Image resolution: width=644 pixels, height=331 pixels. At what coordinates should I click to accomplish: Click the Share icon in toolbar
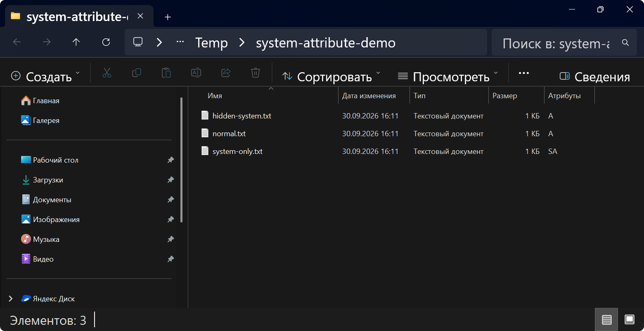(226, 73)
